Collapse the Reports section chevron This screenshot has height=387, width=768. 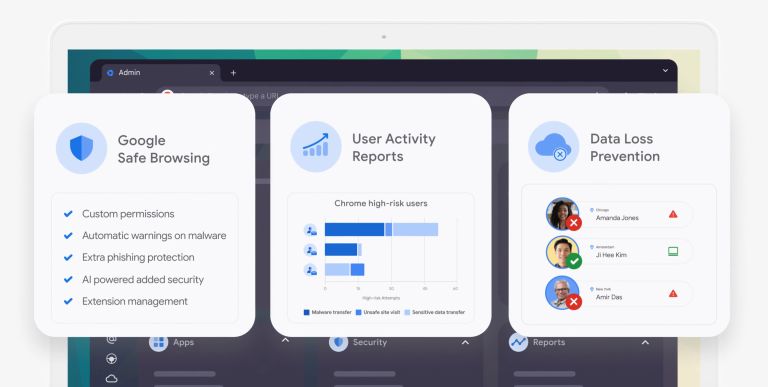point(645,342)
